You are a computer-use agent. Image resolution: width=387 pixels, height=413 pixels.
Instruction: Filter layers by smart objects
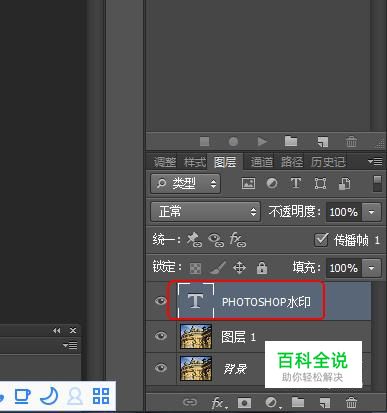click(344, 184)
